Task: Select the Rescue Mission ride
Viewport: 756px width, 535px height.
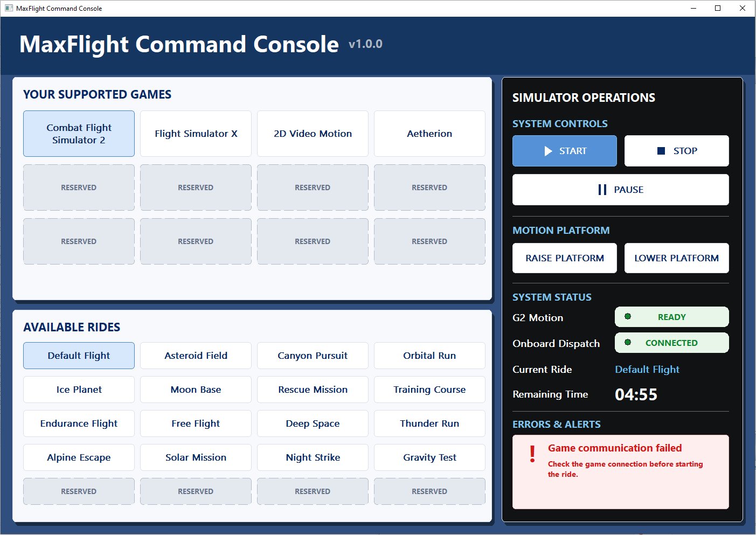Action: click(x=313, y=390)
